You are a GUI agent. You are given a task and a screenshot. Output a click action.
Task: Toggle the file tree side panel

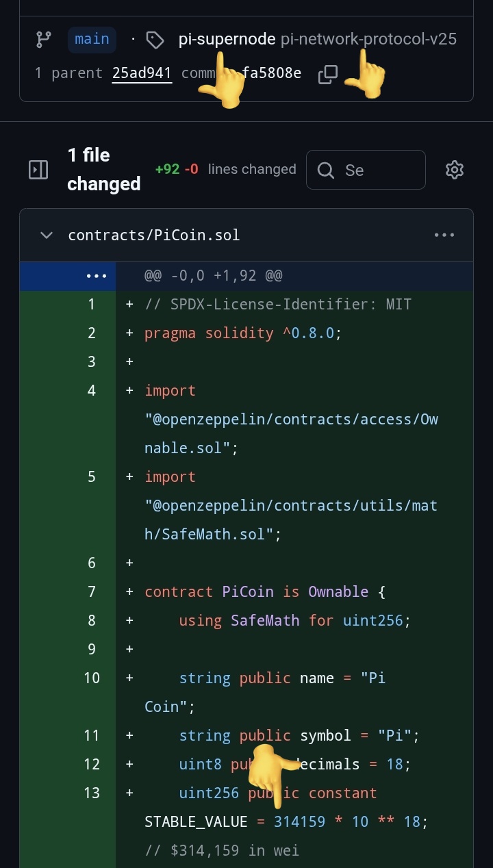pyautogui.click(x=38, y=170)
